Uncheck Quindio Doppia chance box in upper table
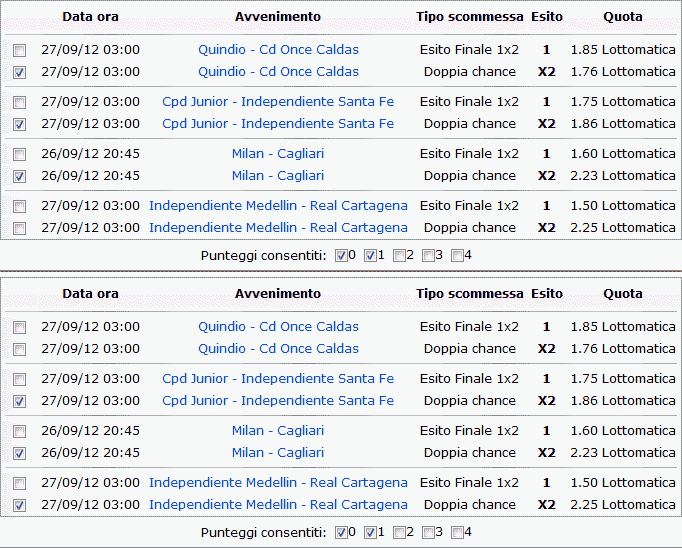682x548 pixels. 20,72
